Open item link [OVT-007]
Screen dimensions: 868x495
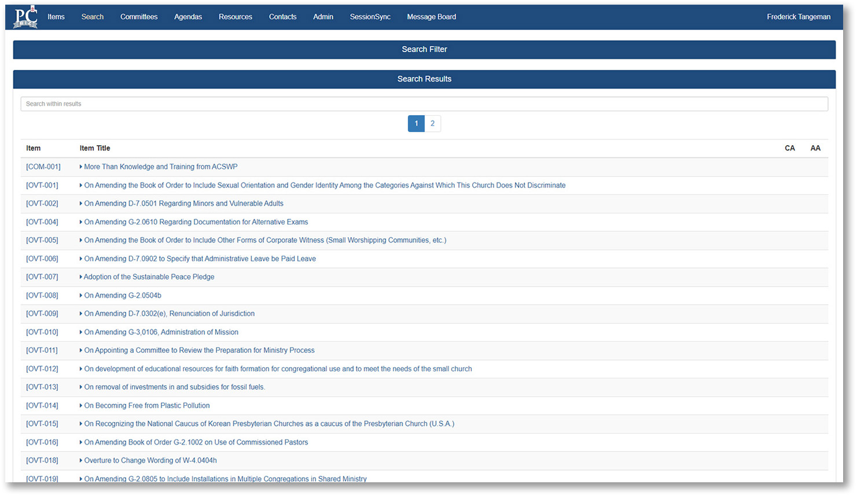coord(42,277)
